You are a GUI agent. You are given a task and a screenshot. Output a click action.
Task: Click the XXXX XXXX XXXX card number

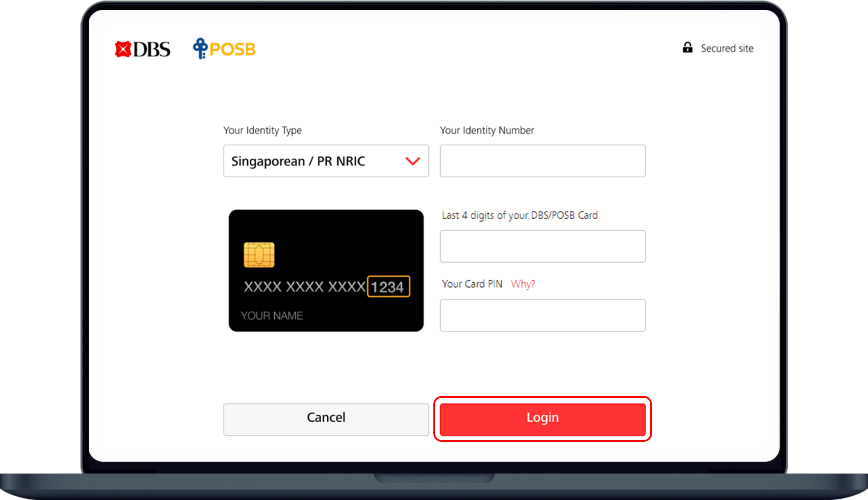(304, 287)
